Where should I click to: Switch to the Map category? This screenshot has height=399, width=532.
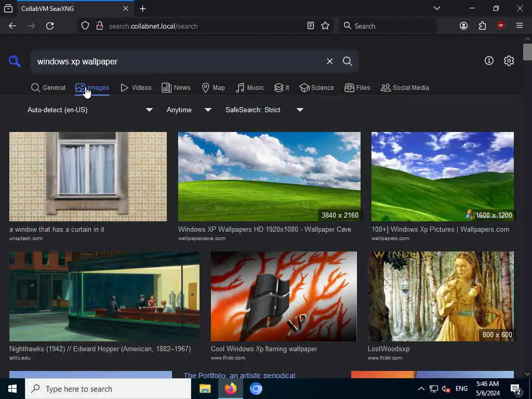point(213,87)
